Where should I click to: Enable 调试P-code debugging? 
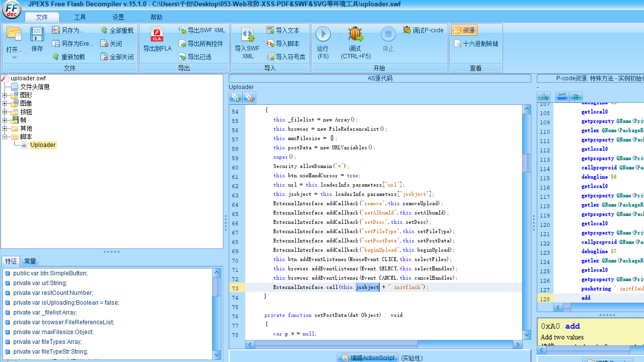(423, 30)
